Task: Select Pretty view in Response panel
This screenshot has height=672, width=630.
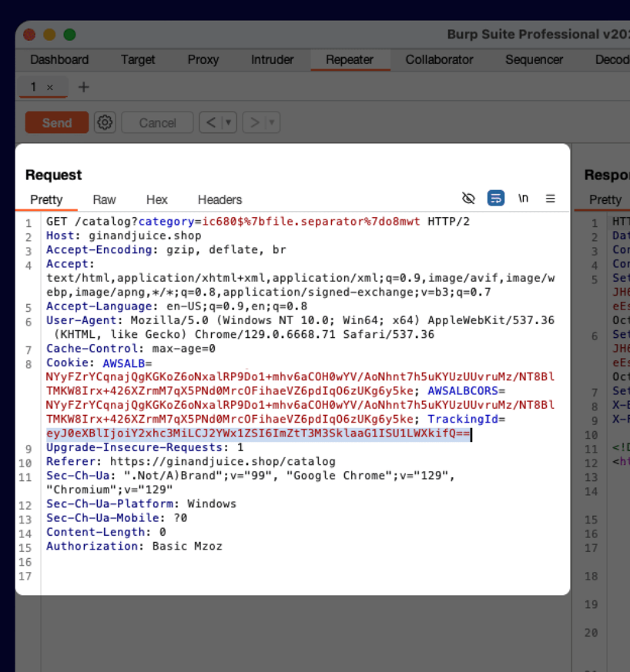Action: coord(605,199)
